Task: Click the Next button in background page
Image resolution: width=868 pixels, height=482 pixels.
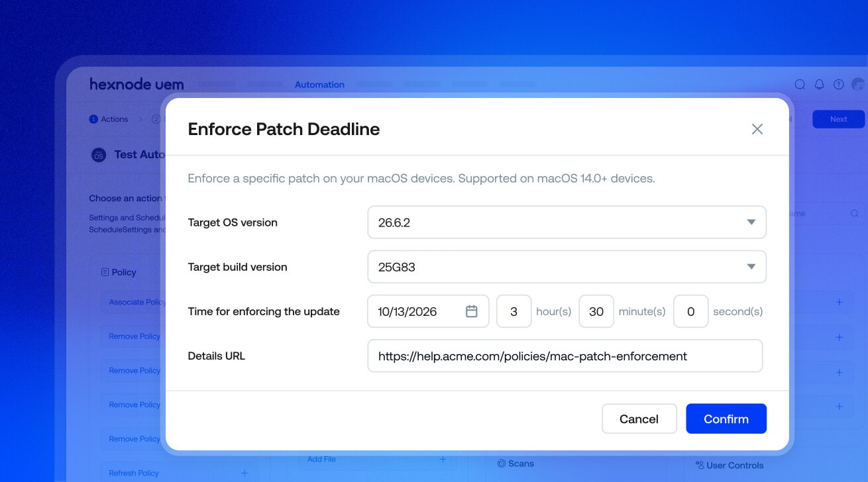Action: (839, 119)
